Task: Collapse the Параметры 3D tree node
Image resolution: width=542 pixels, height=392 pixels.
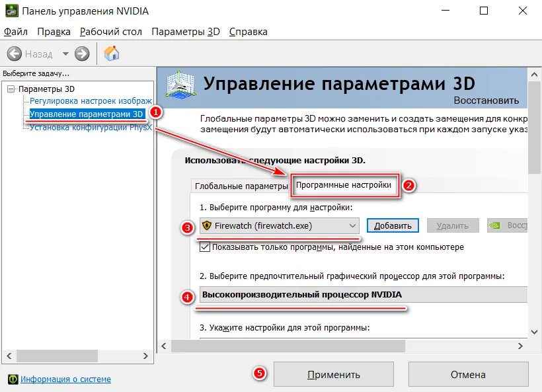Action: (x=11, y=89)
